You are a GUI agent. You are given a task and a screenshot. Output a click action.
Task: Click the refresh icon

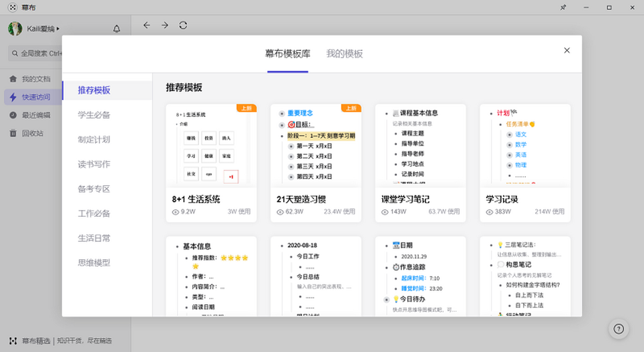click(183, 25)
